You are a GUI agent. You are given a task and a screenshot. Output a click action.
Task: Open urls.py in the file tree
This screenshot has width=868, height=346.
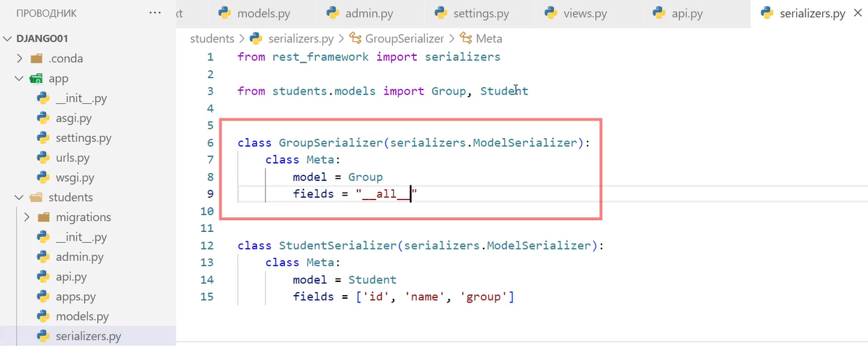73,157
